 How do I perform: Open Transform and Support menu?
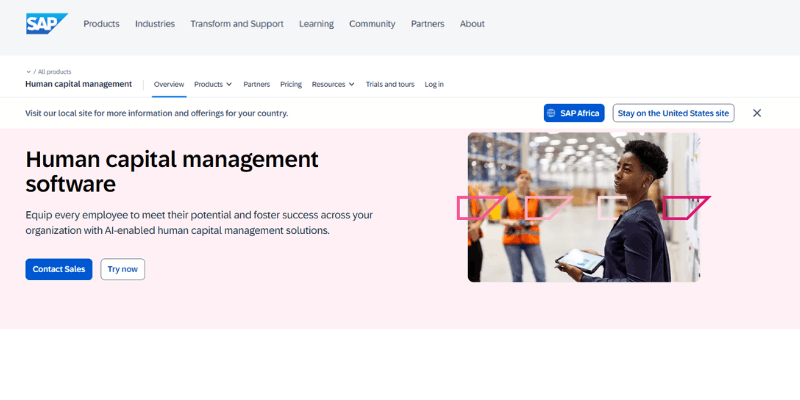point(236,24)
